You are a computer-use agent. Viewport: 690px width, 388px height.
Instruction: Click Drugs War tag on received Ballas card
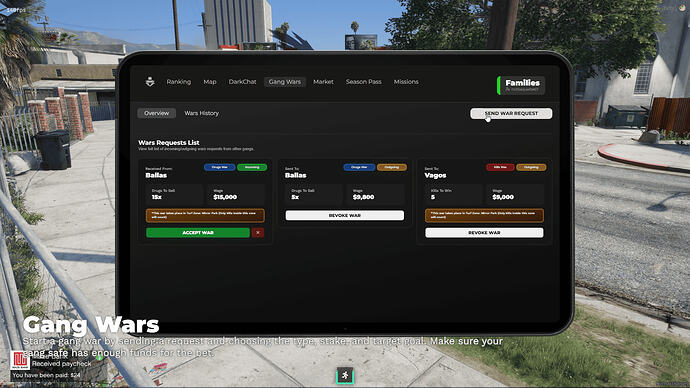tap(220, 167)
